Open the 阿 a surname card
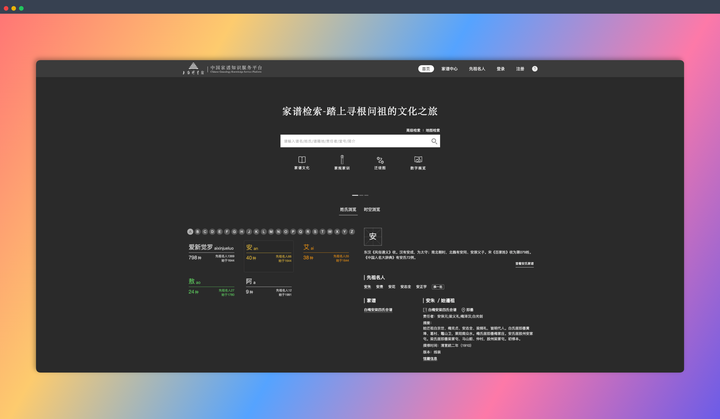Image resolution: width=720 pixels, height=419 pixels. [x=269, y=287]
